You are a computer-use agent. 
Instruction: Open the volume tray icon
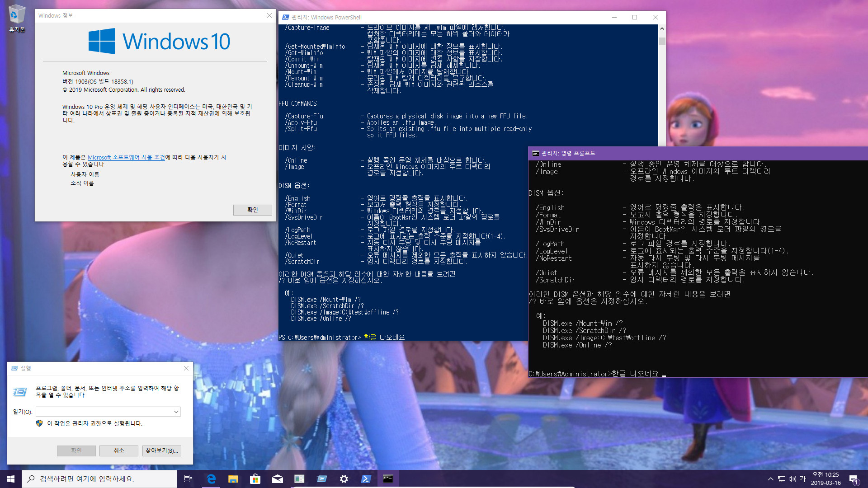click(x=793, y=479)
